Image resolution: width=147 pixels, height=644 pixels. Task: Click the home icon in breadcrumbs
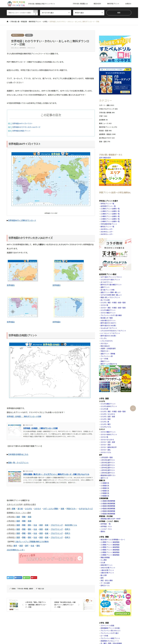pos(8,21)
